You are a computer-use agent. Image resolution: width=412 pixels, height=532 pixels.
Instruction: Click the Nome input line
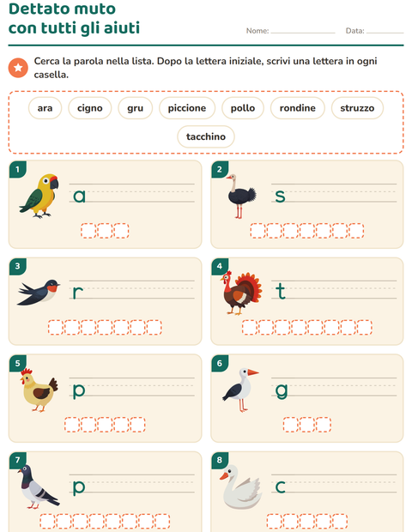[303, 31]
